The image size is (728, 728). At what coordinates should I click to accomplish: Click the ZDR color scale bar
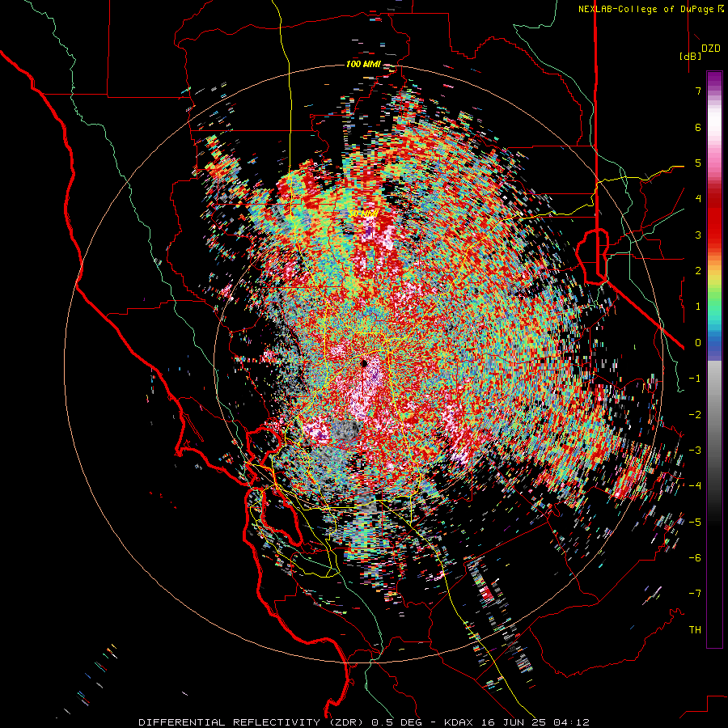pyautogui.click(x=714, y=359)
